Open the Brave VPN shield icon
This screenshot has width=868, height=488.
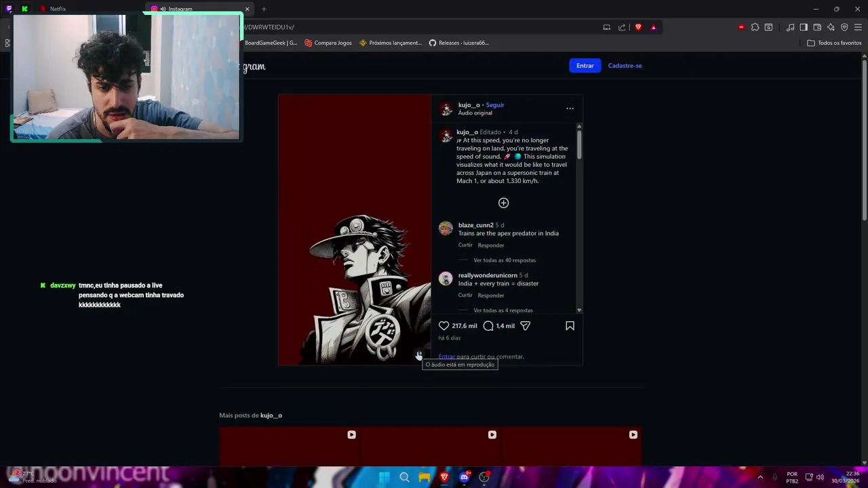844,27
